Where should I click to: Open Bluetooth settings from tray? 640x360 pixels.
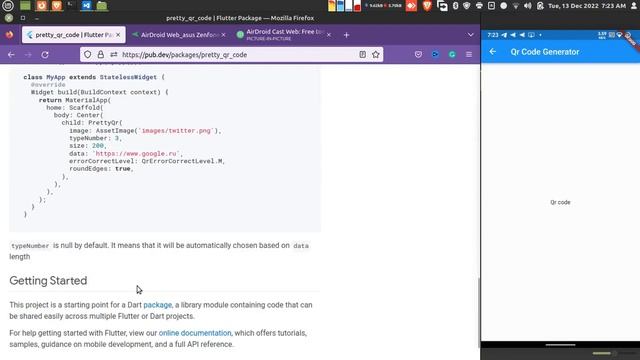(x=456, y=6)
